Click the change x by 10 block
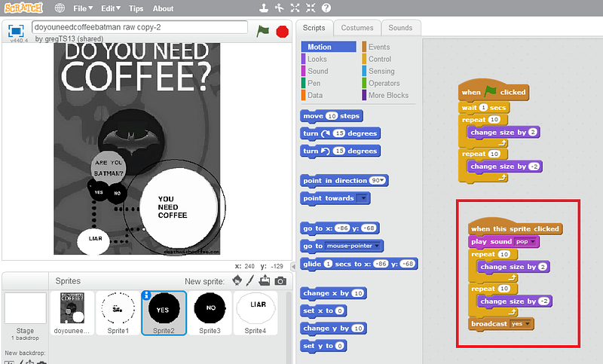Screen dimensions: 603x364 click(x=333, y=293)
